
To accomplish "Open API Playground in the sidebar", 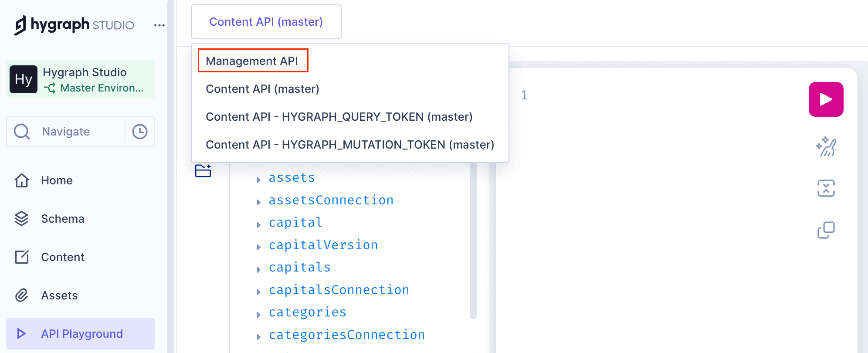I will [x=81, y=334].
